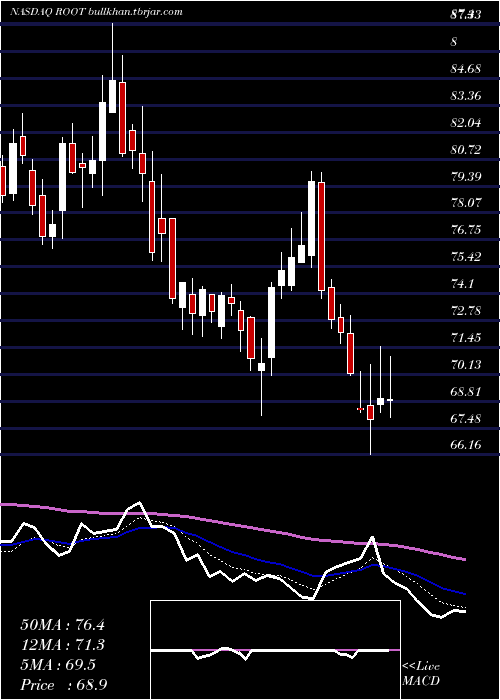Select the 82.04 price axis label
The image size is (500, 700).
click(x=465, y=123)
